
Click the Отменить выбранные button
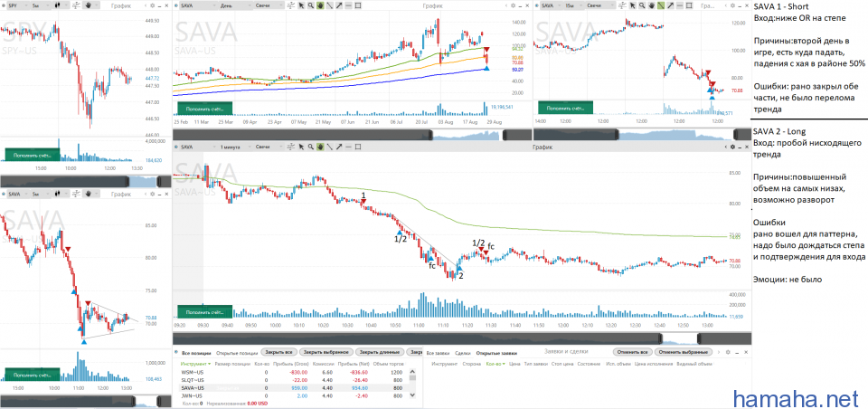684,353
